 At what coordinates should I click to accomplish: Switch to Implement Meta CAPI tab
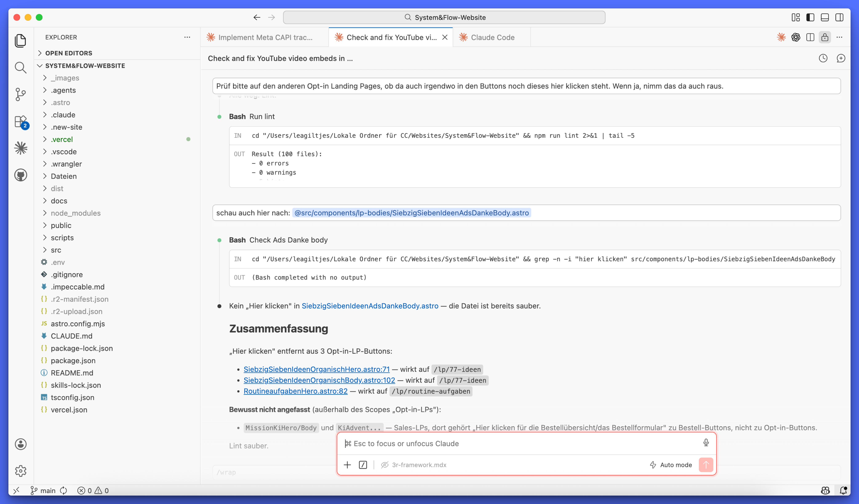[x=264, y=37]
